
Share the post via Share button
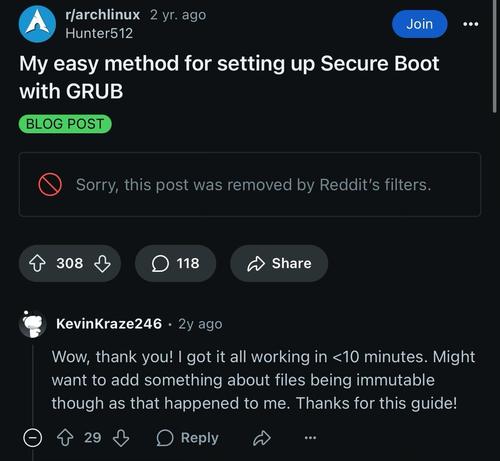tap(279, 263)
